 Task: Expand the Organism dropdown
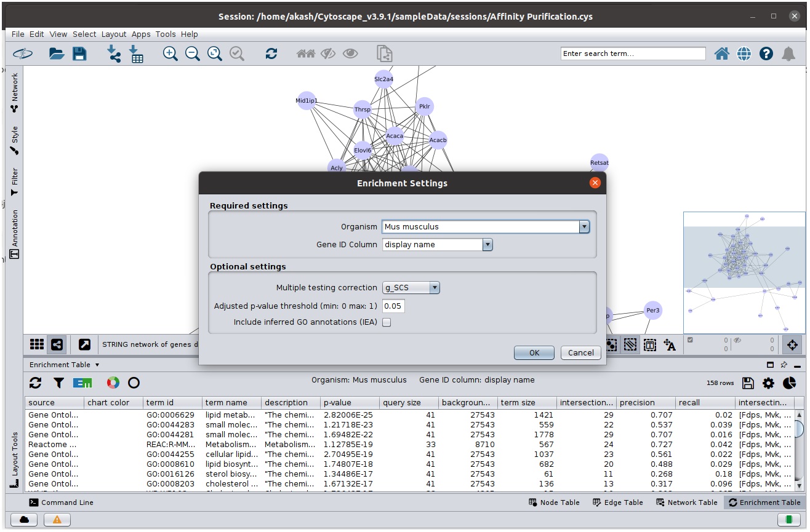pos(583,227)
